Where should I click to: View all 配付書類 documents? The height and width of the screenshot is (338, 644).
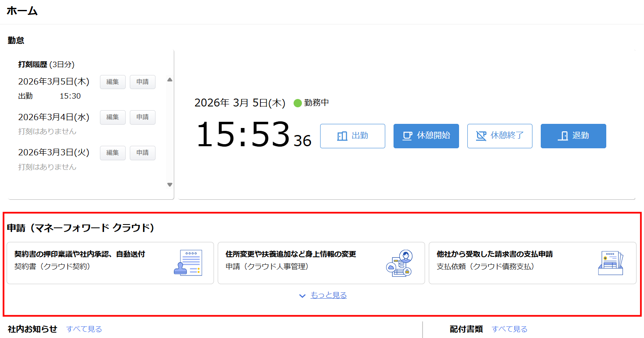coord(509,329)
